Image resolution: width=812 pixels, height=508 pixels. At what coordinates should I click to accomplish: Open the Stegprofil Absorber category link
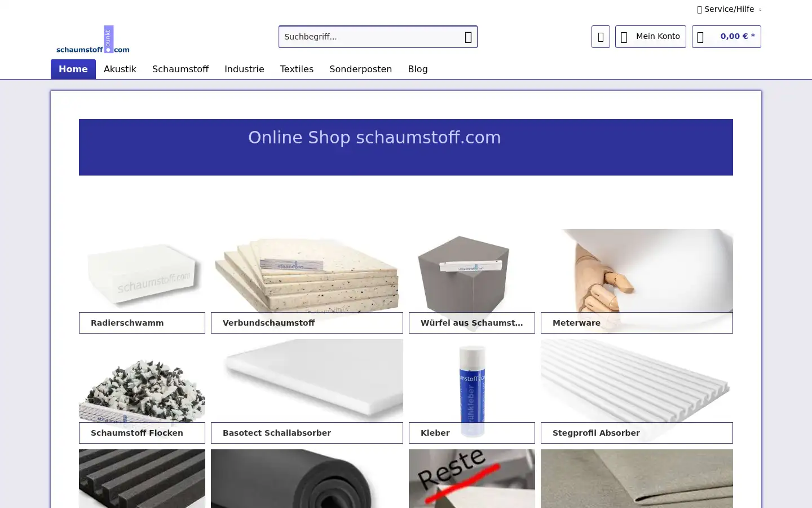(x=637, y=433)
